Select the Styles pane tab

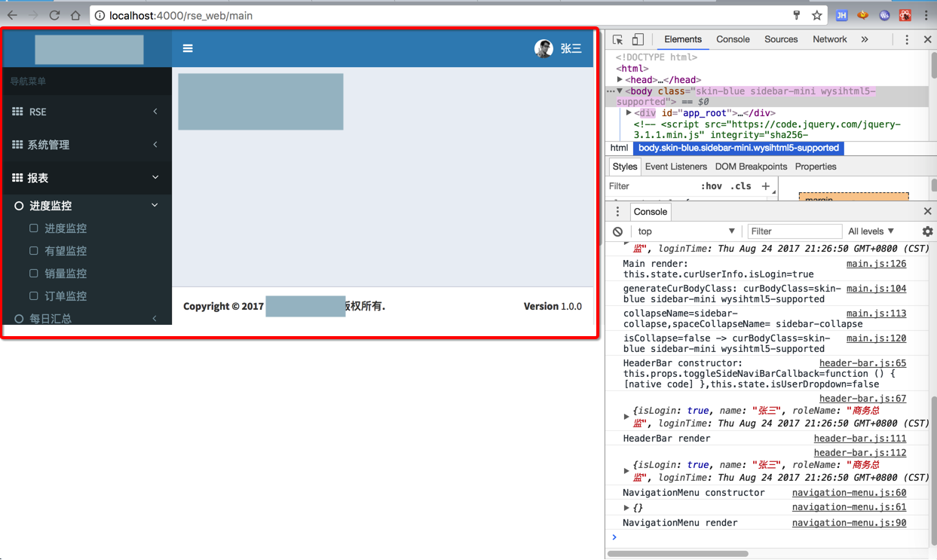click(x=624, y=167)
